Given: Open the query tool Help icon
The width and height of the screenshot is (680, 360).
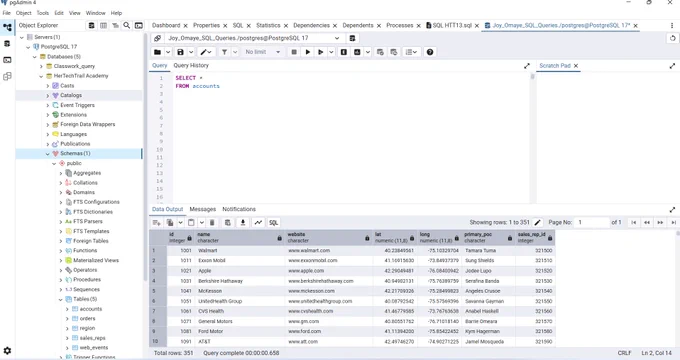Looking at the screenshot, I should tap(430, 52).
